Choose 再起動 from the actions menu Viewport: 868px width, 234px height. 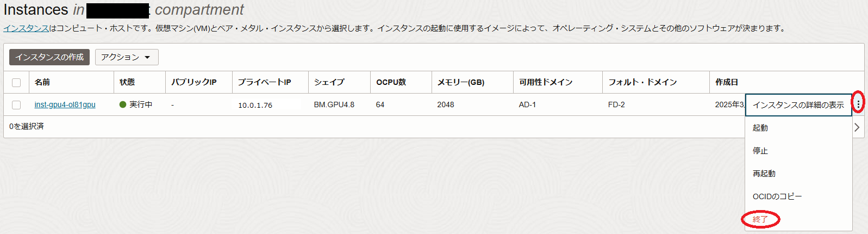pyautogui.click(x=764, y=174)
